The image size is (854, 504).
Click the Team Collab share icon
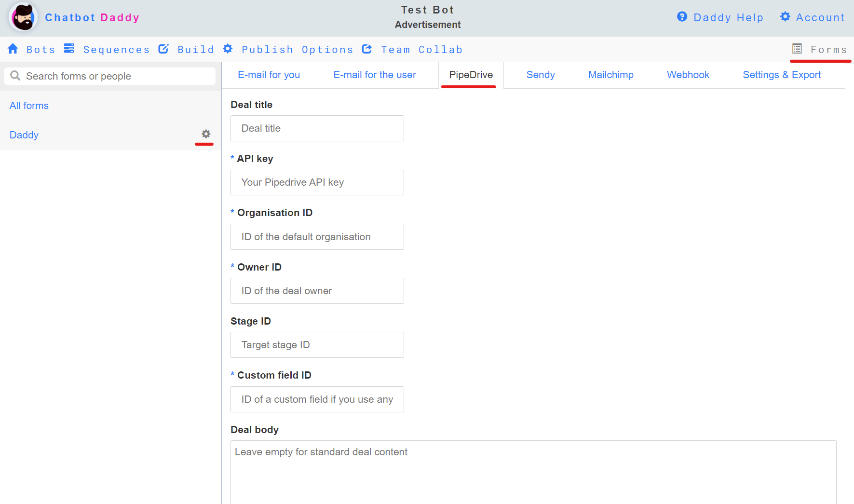[x=367, y=49]
